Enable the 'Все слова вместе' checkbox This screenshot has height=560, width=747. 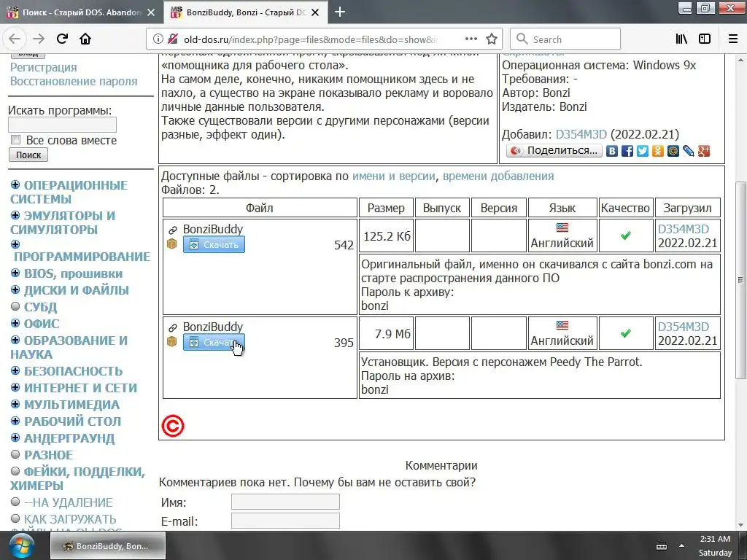pos(16,139)
